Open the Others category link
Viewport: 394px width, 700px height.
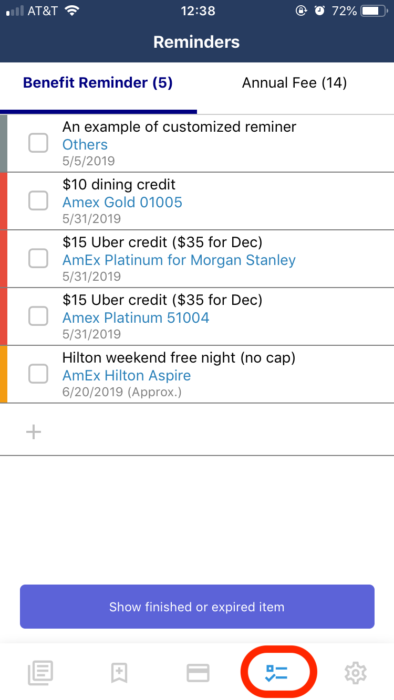85,145
